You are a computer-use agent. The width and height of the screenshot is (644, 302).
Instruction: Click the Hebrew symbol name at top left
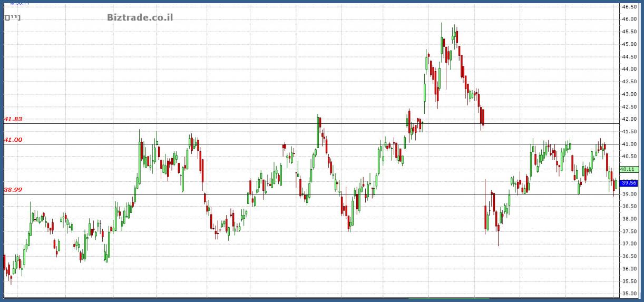(12, 18)
